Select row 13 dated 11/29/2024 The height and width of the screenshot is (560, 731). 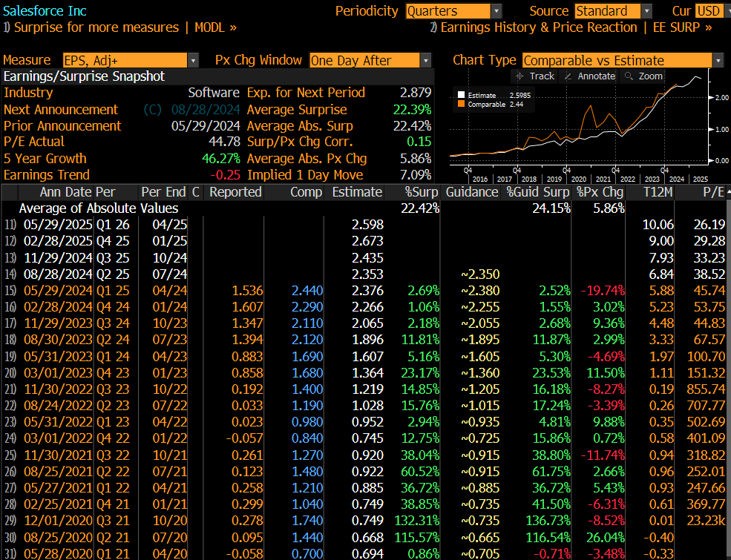365,257
